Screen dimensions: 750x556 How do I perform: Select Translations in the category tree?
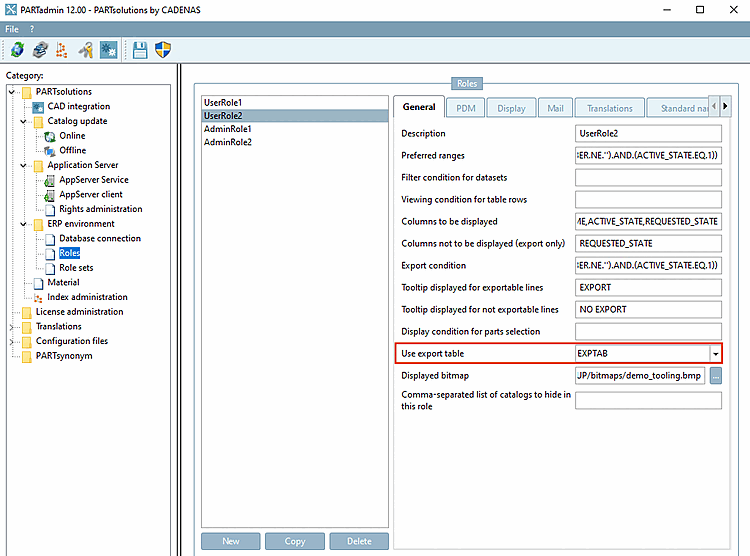click(x=59, y=327)
